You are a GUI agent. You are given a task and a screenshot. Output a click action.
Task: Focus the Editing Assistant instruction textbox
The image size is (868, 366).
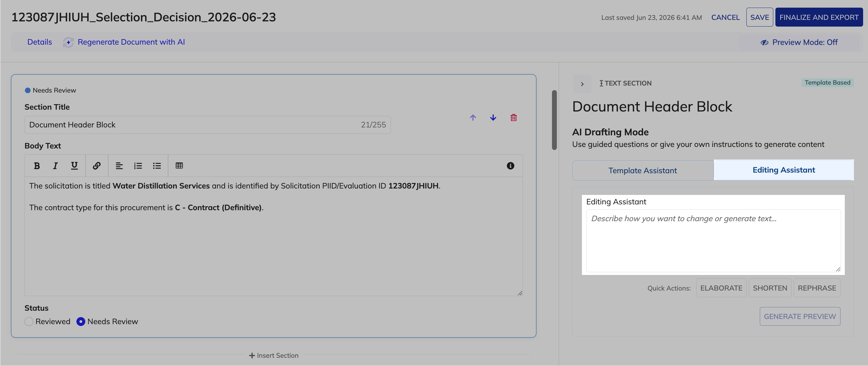[x=713, y=240]
